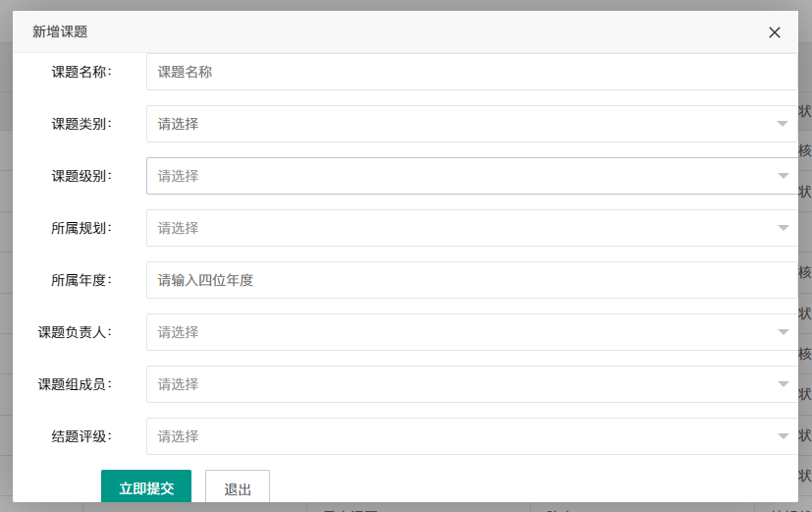
Task: Expand the 课题组成员 dropdown arrow
Action: [x=783, y=384]
